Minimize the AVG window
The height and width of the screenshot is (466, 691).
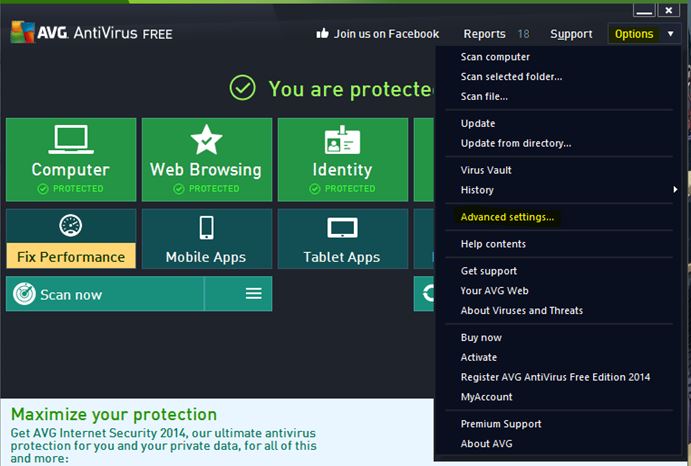[644, 10]
